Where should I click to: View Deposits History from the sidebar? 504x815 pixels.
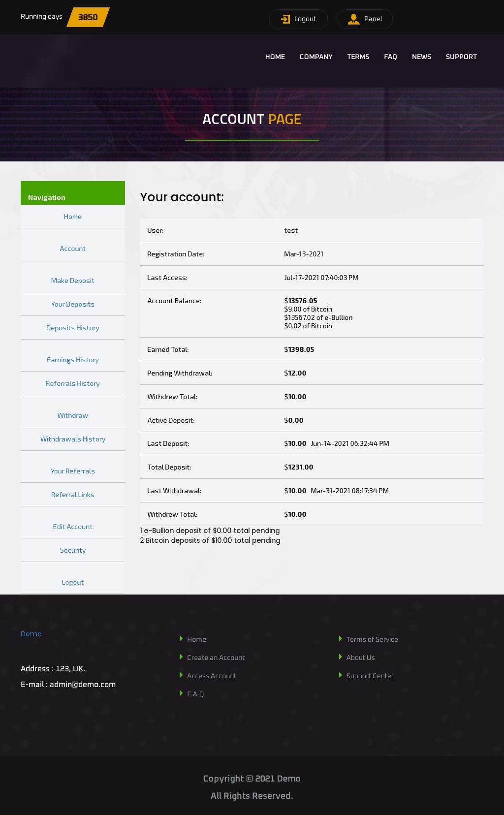pyautogui.click(x=72, y=328)
